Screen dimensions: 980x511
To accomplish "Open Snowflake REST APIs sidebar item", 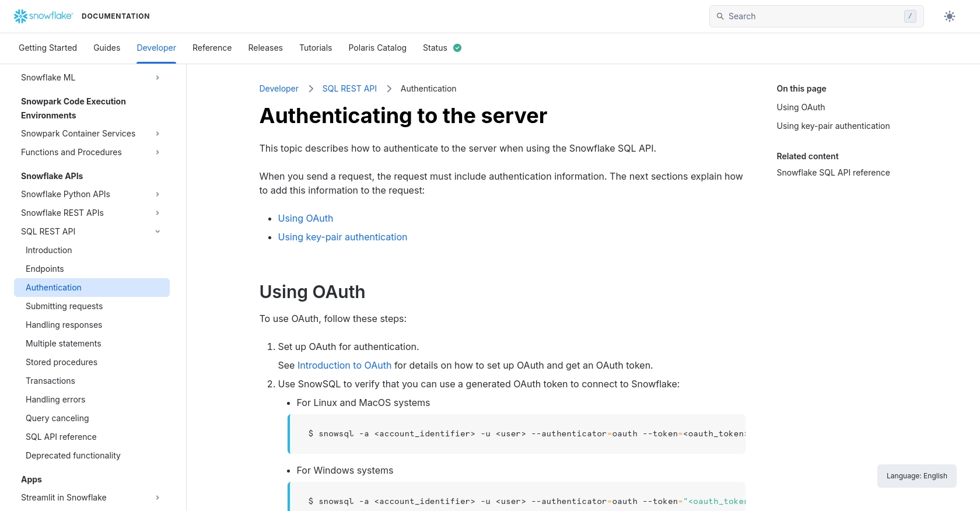I will 62,213.
